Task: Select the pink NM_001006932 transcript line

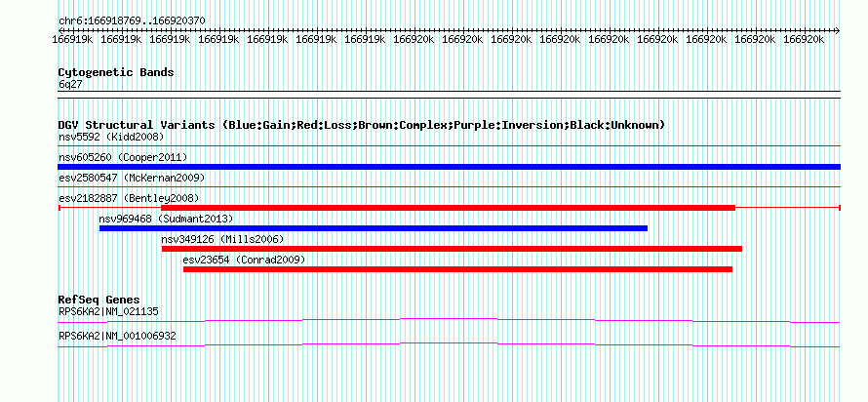Action: [x=449, y=345]
